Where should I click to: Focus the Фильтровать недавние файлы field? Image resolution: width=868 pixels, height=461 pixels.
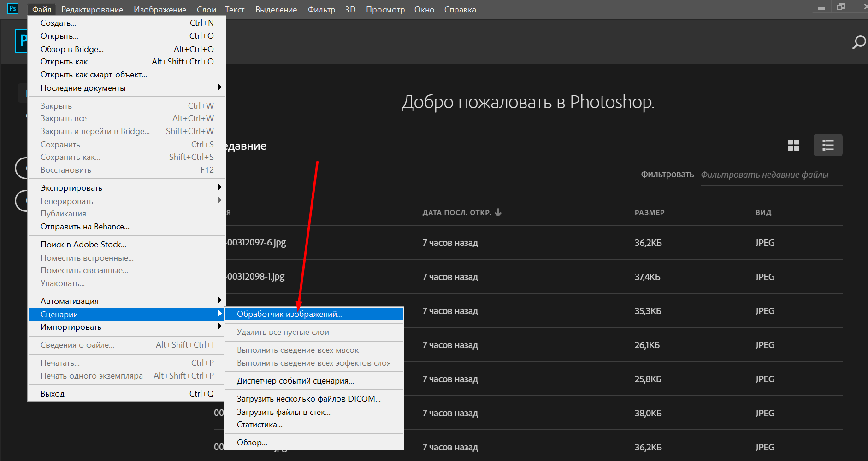[771, 175]
